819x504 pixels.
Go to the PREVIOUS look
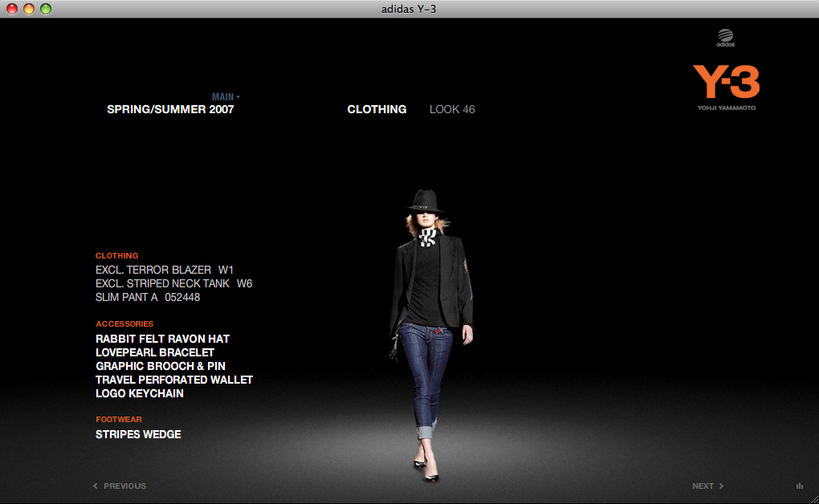point(120,486)
